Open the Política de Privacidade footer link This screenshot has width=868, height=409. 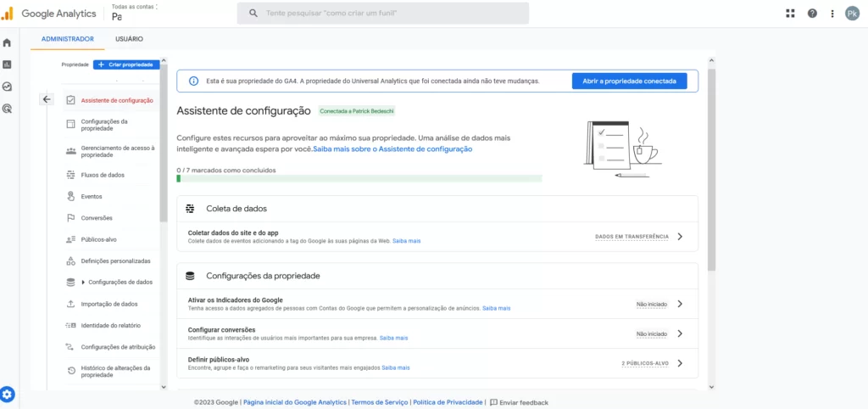pos(448,402)
